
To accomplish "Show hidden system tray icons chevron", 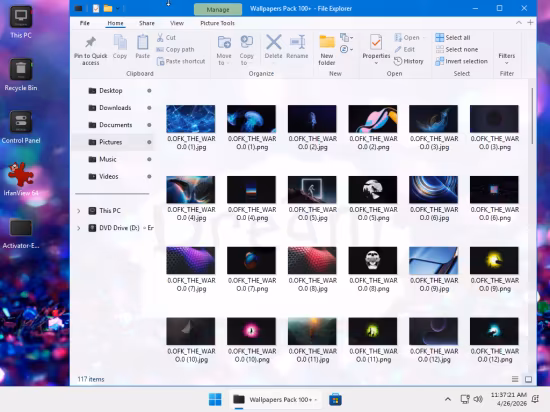I will point(448,399).
